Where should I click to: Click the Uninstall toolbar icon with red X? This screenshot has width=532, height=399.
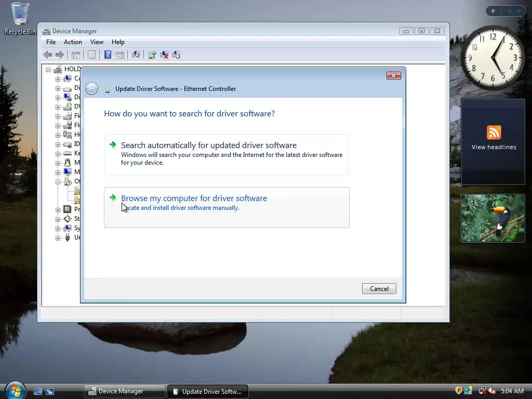click(x=164, y=55)
